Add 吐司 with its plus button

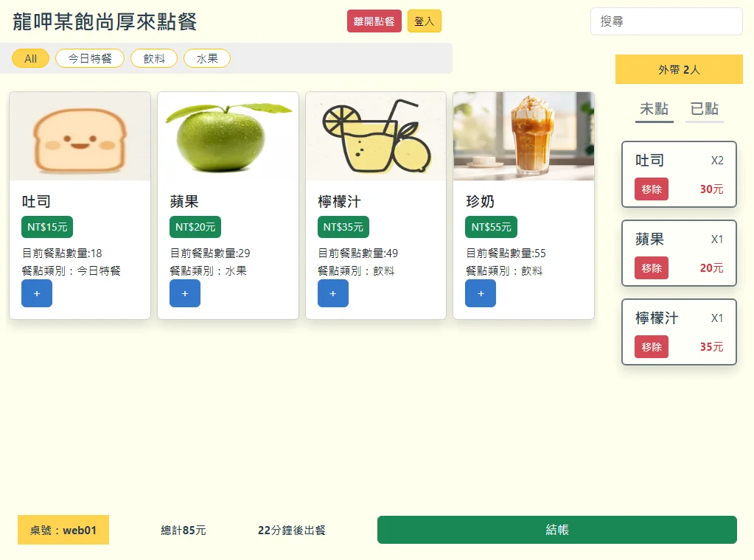point(37,293)
